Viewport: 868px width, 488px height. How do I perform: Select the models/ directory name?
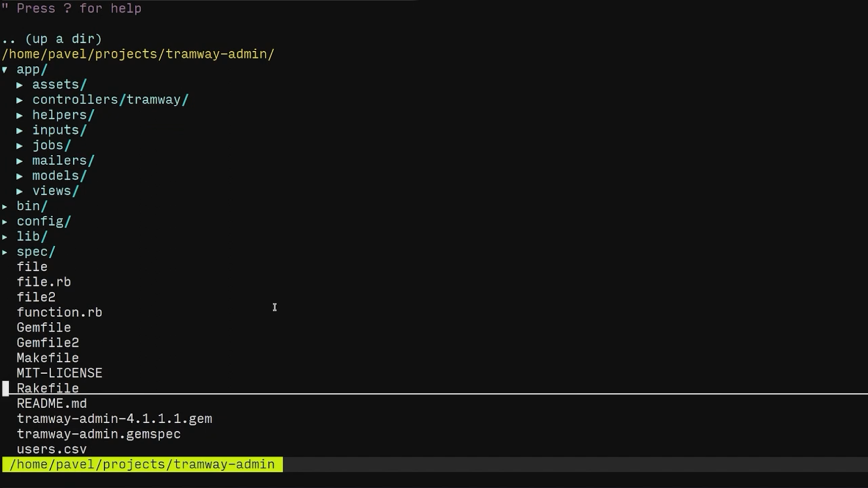pos(60,176)
